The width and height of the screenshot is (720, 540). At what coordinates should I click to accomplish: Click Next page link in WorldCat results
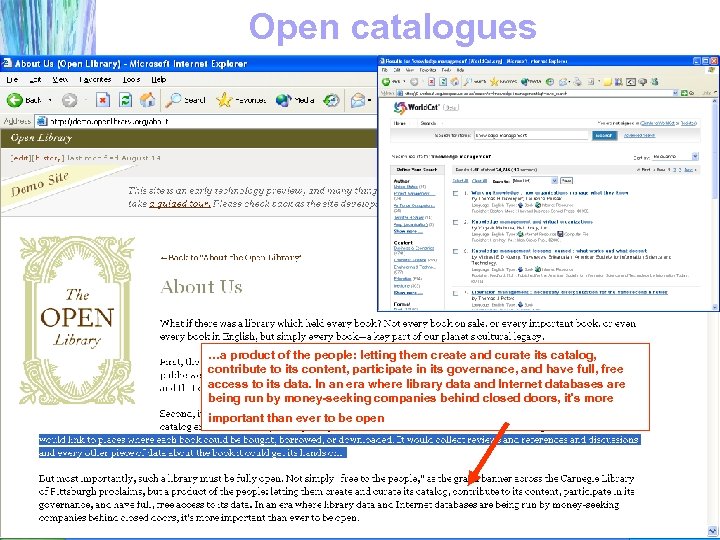tap(689, 169)
